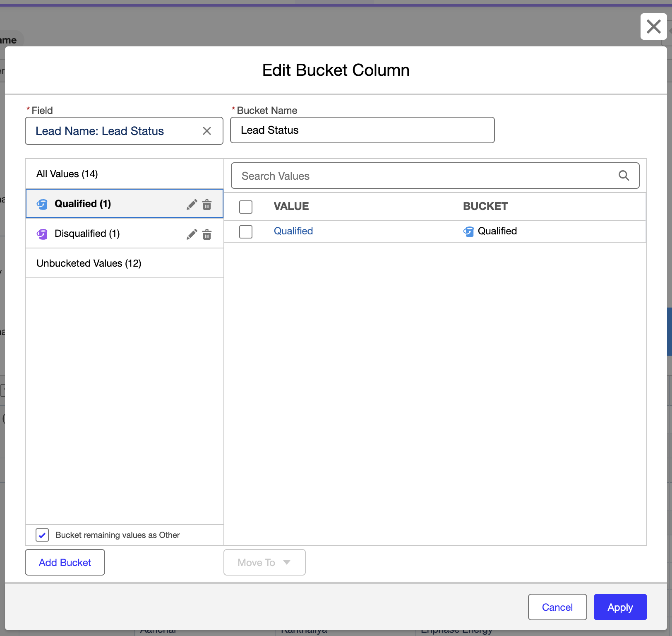The height and width of the screenshot is (636, 672).
Task: Click the Qualified text in the BUCKET column
Action: pos(497,231)
